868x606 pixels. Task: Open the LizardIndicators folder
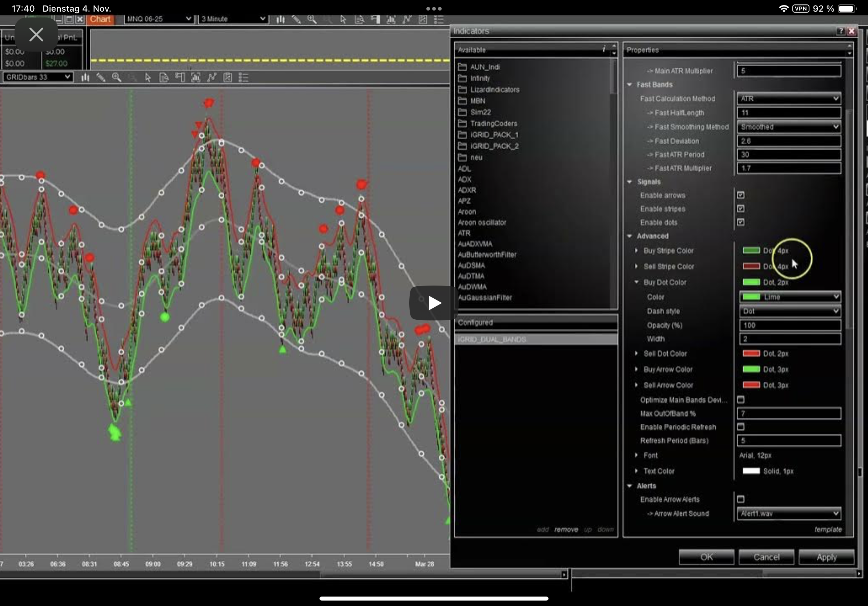[494, 89]
